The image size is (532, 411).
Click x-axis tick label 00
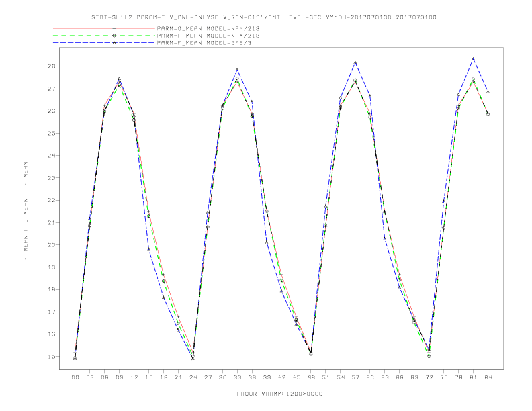75,377
